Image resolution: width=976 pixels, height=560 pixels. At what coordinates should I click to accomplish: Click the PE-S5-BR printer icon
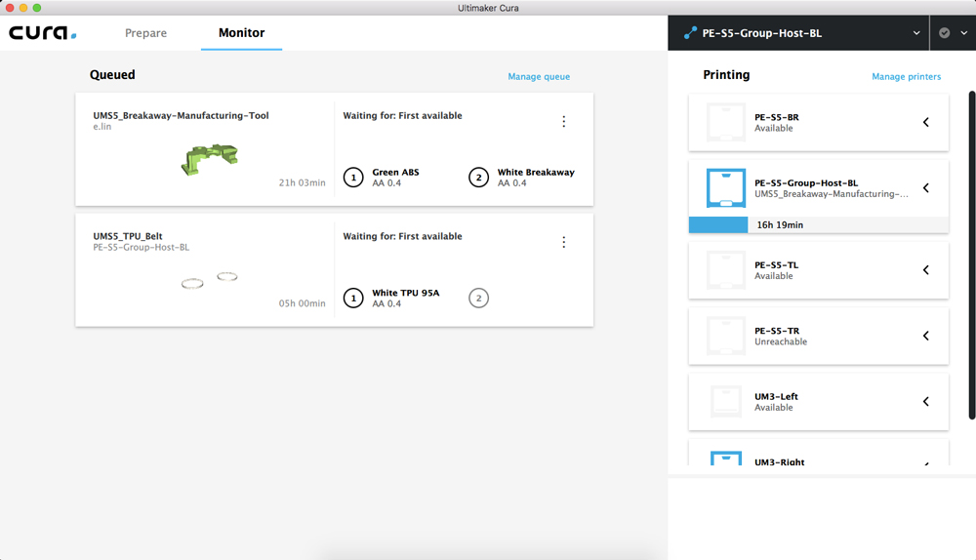pos(725,123)
